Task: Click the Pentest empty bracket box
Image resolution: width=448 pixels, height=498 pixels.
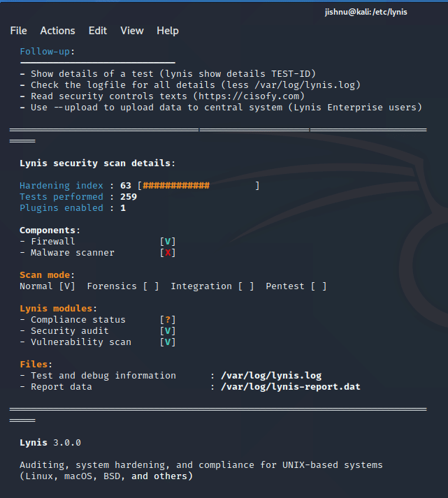Action: click(319, 286)
